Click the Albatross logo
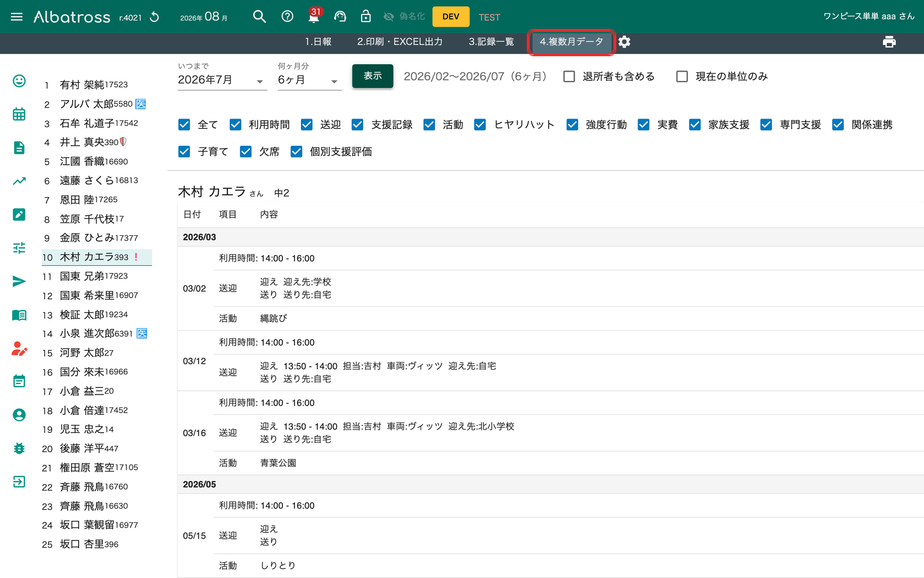 point(72,17)
